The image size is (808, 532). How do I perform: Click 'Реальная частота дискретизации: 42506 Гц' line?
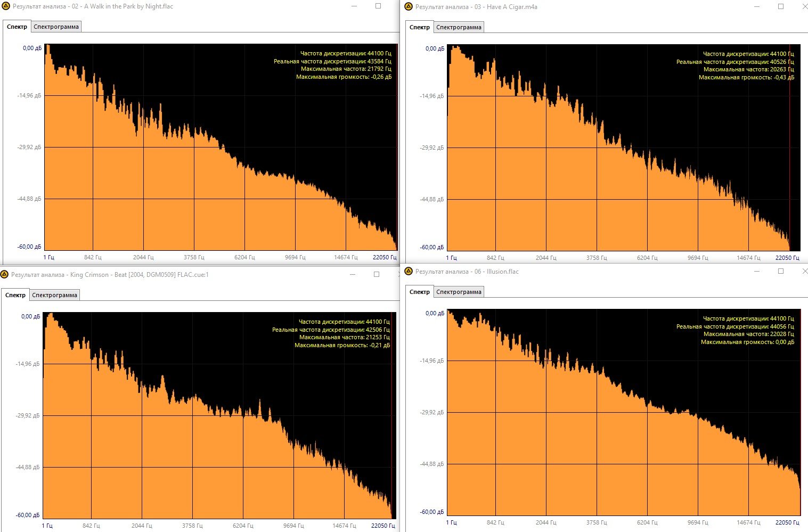click(x=331, y=330)
